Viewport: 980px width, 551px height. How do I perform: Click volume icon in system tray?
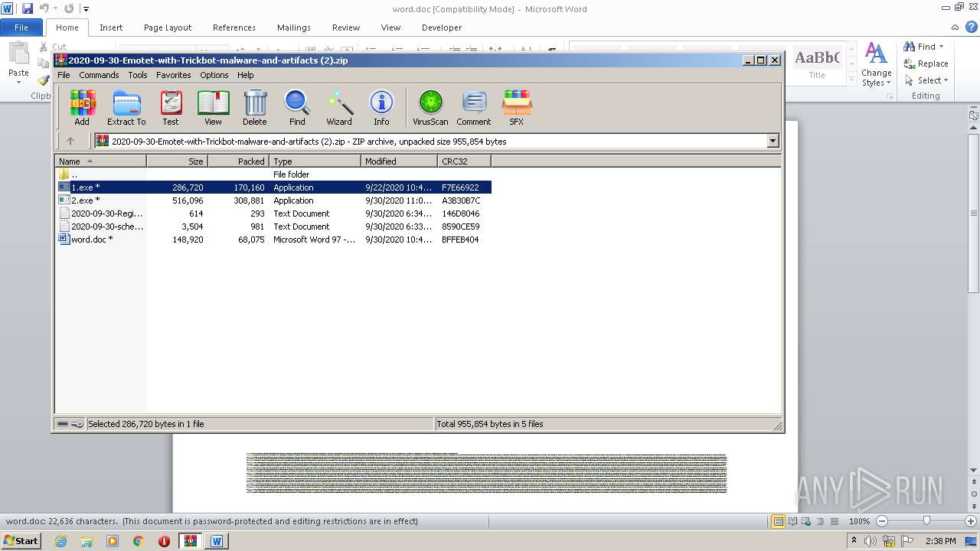coord(871,541)
